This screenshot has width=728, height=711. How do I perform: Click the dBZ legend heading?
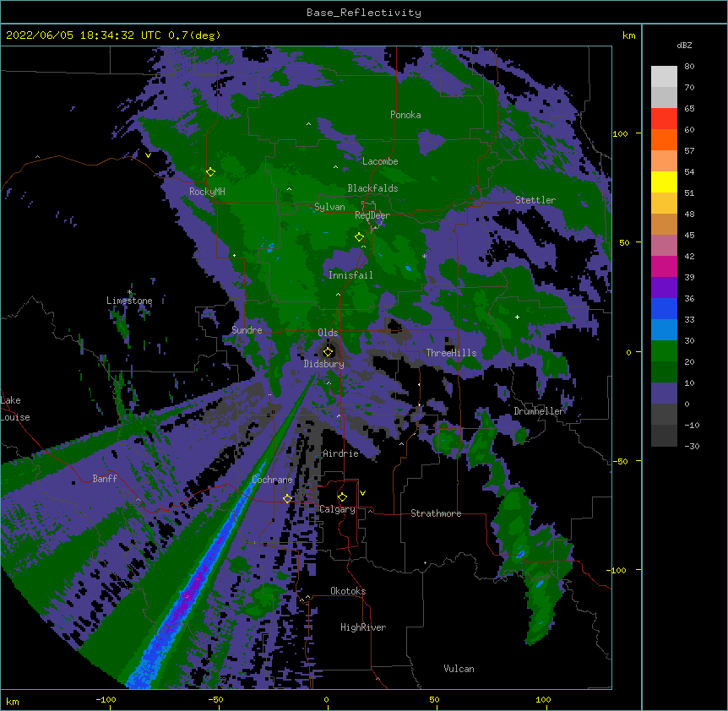point(684,46)
